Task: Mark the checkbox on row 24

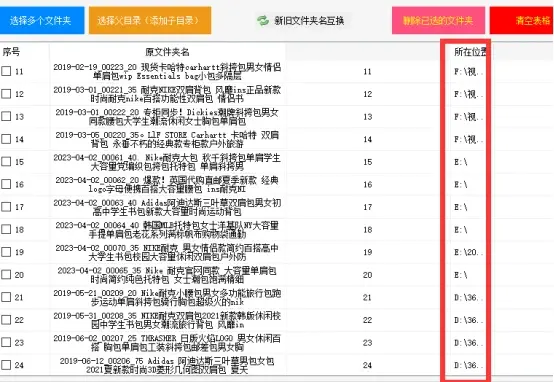Action: tap(6, 365)
